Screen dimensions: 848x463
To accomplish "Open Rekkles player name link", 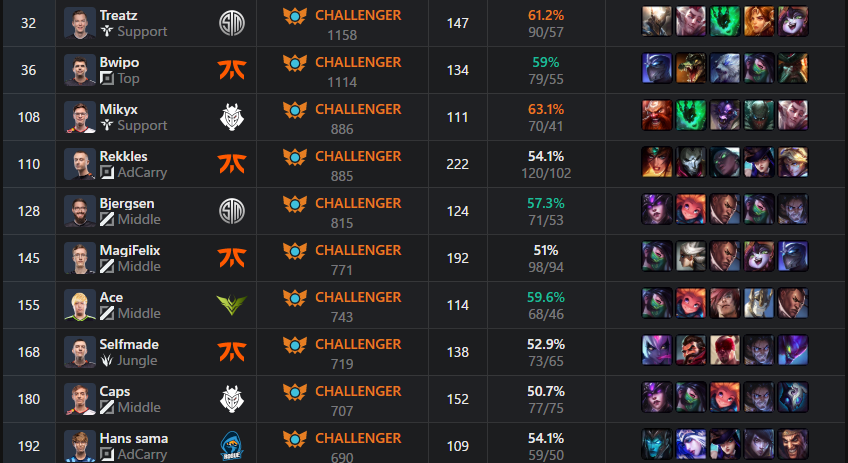I will tap(123, 156).
